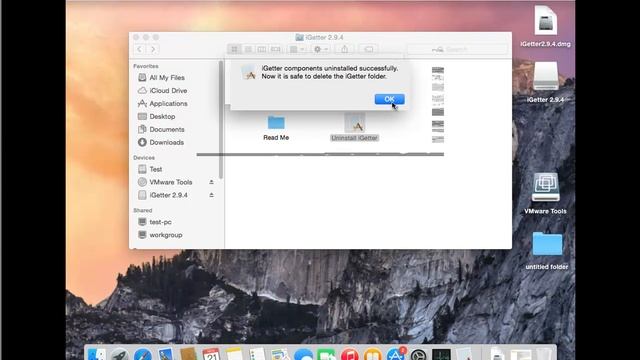Viewport: 640px width, 360px height.
Task: Select the Read Me folder
Action: point(276,128)
